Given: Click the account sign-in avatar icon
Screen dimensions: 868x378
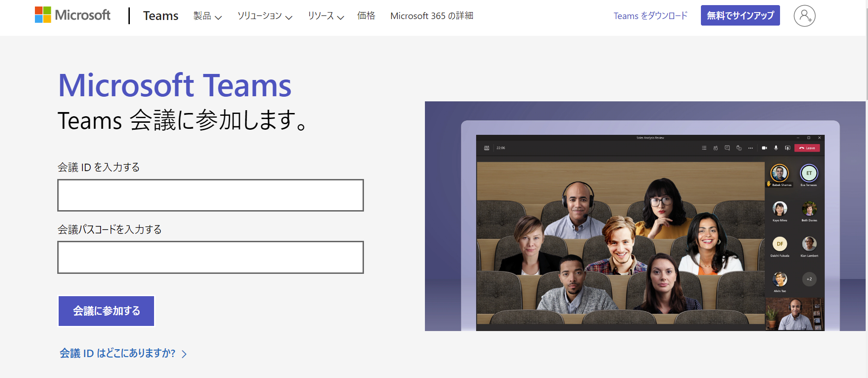Looking at the screenshot, I should pyautogui.click(x=804, y=16).
